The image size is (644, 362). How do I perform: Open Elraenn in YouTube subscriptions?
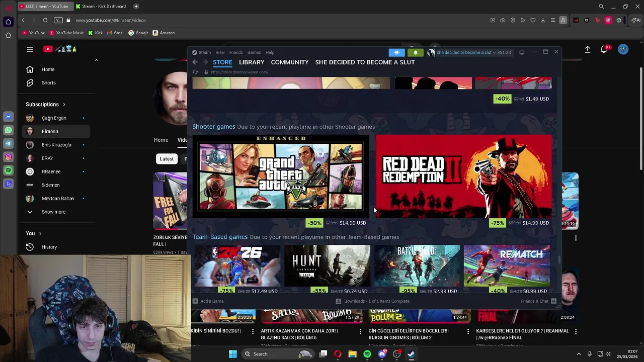55,131
